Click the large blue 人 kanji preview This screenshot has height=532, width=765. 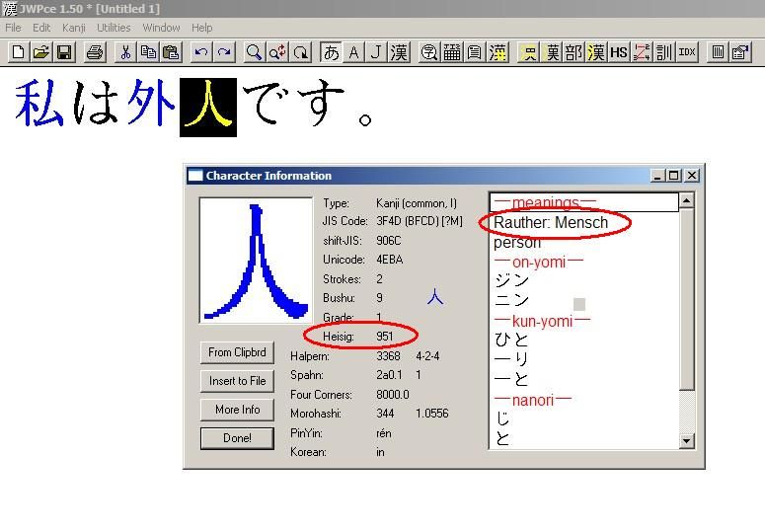pos(256,260)
